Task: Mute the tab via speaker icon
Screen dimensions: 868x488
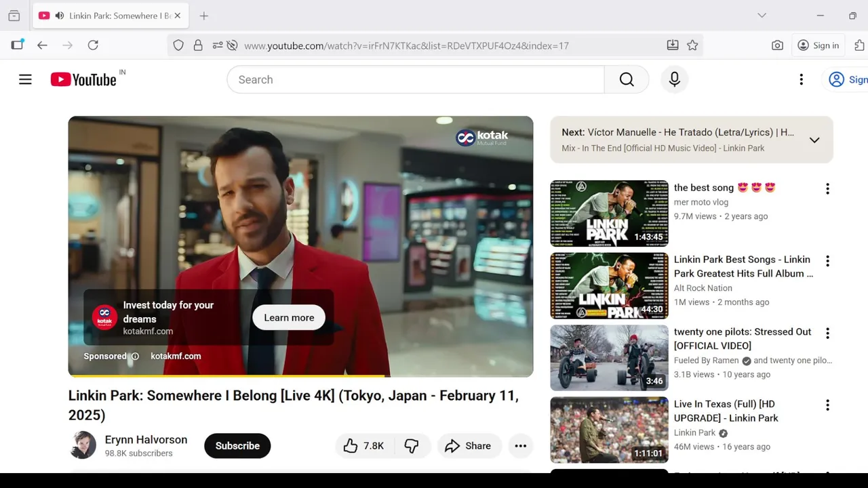Action: (x=60, y=16)
